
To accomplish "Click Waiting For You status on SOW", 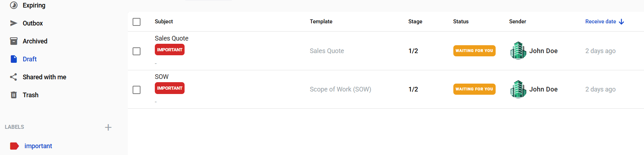I will (474, 89).
